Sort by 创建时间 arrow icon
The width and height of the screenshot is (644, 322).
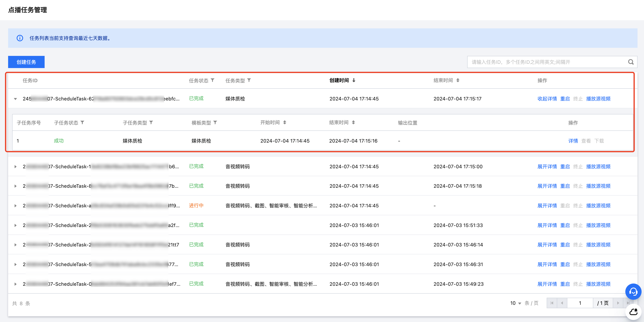click(x=354, y=80)
